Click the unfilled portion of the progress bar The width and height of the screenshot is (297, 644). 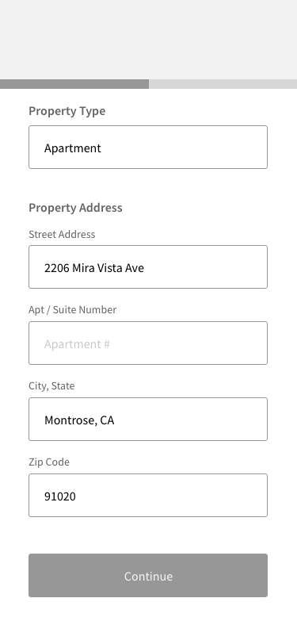(x=223, y=84)
